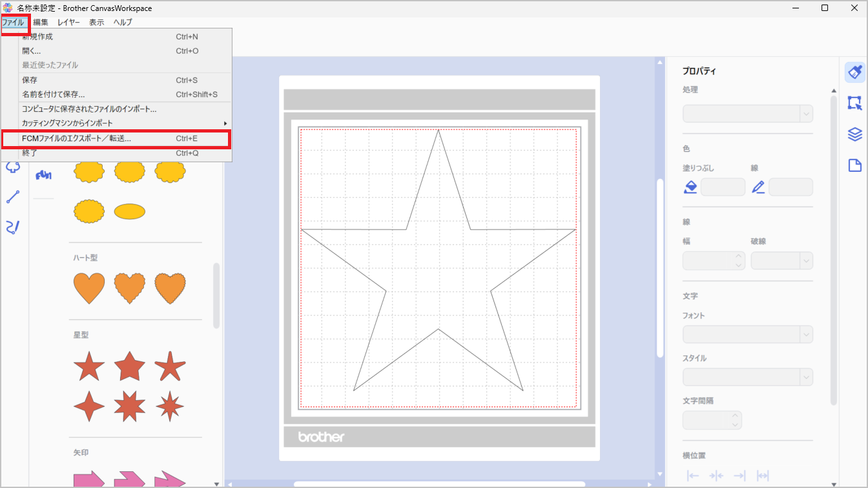Viewport: 868px width, 488px height.
Task: Insert the first pink block arrow shape
Action: click(x=89, y=479)
